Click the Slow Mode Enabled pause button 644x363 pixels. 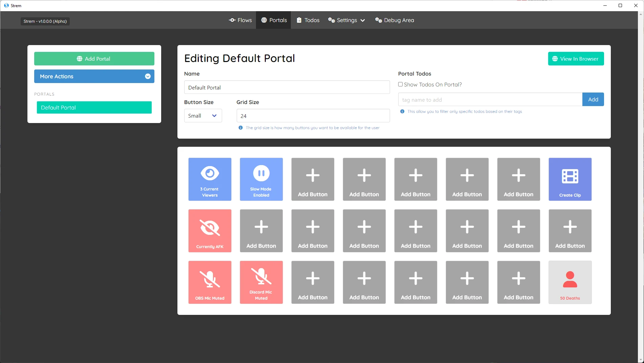coord(261,179)
